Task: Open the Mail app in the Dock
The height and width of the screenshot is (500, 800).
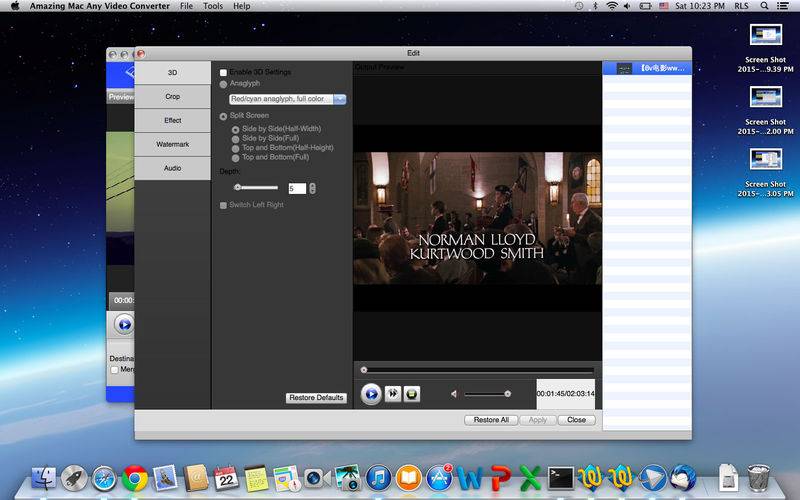Action: (x=165, y=478)
